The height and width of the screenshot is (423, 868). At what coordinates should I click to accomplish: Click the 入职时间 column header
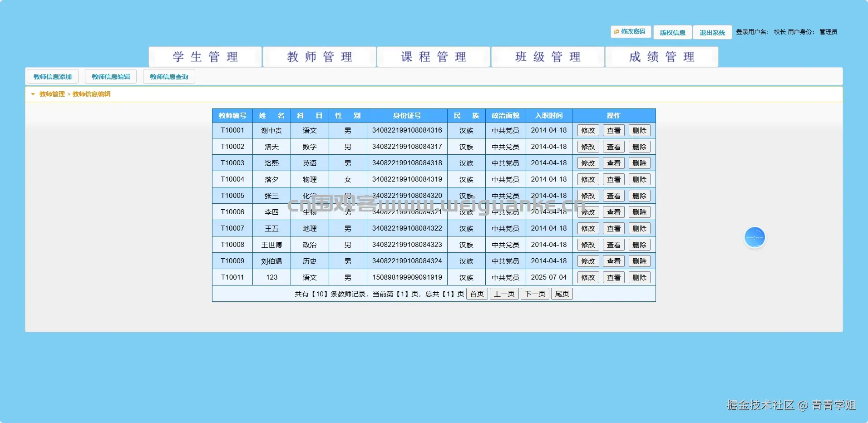coord(549,116)
